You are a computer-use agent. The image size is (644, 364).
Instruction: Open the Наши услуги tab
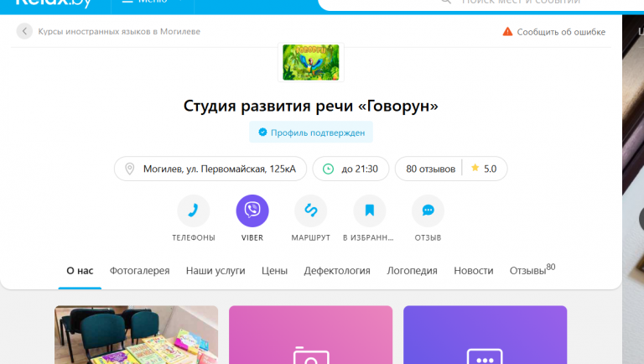(x=216, y=271)
